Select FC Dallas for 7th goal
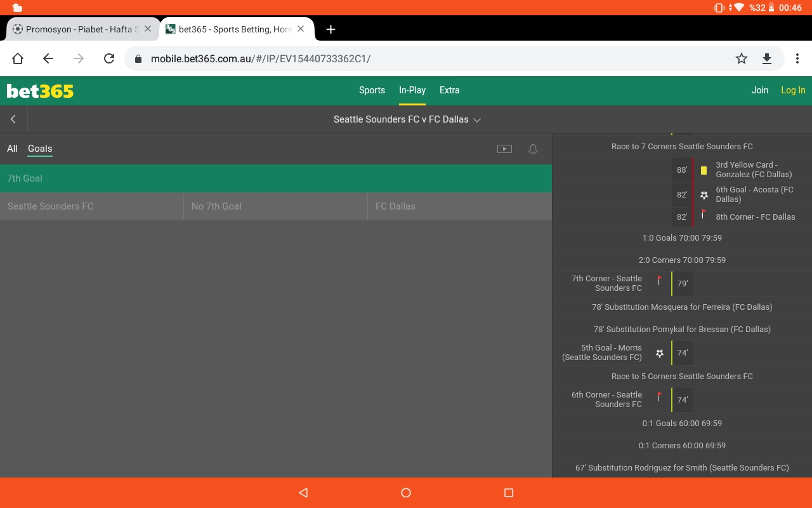 (460, 206)
